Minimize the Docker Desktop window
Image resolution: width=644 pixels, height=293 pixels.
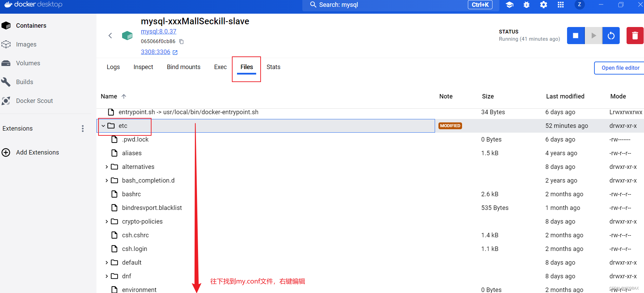point(601,4)
